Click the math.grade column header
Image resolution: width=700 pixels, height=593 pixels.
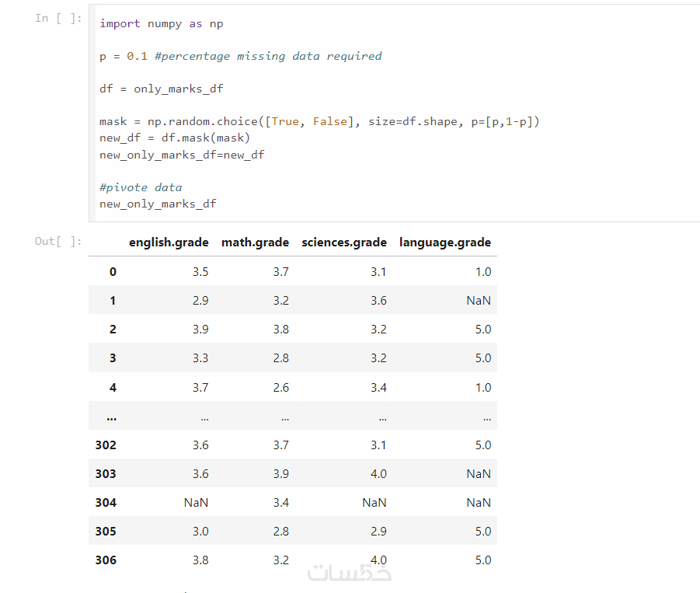(x=255, y=242)
